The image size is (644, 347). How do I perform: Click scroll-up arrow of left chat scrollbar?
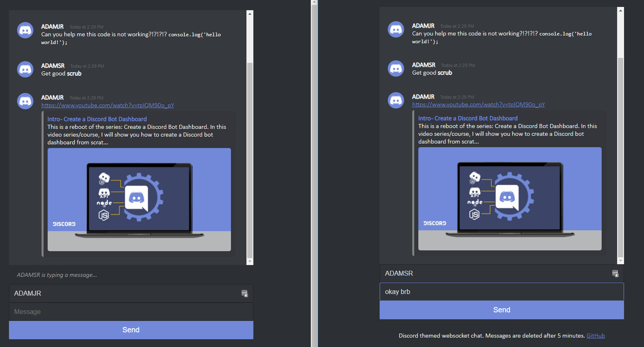pos(250,14)
